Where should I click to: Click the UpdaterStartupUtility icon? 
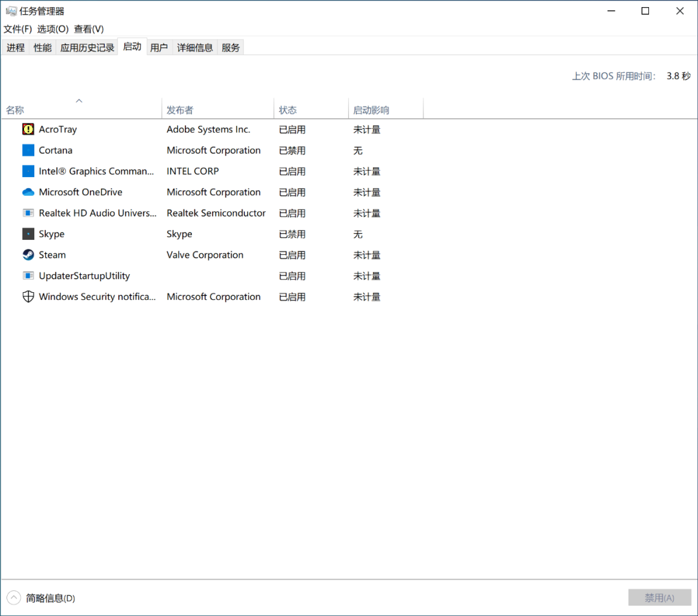pyautogui.click(x=28, y=275)
